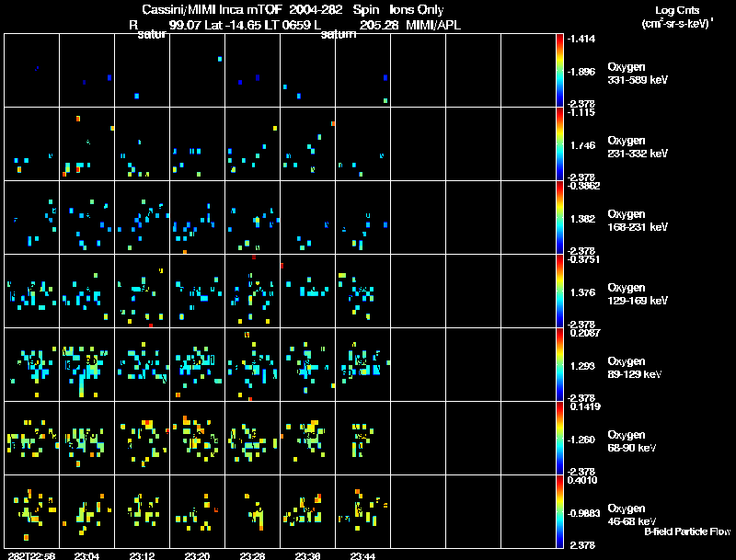Open the Oxygen 68-90 keV image at 23:36

tap(308, 439)
